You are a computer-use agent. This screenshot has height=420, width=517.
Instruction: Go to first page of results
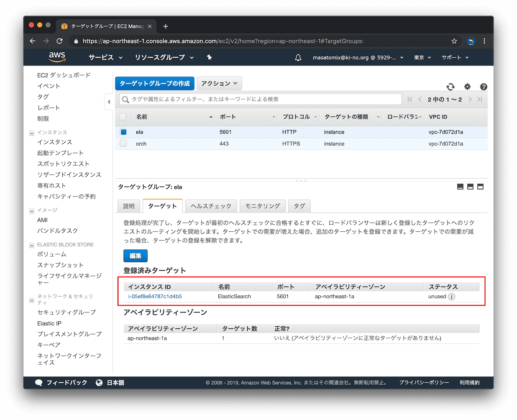[410, 99]
